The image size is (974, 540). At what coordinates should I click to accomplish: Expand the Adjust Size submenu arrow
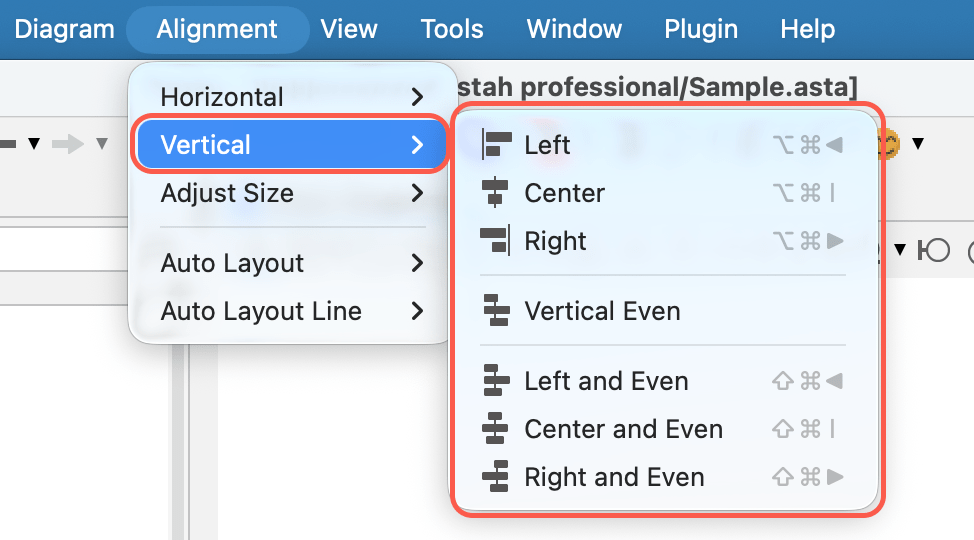(417, 193)
